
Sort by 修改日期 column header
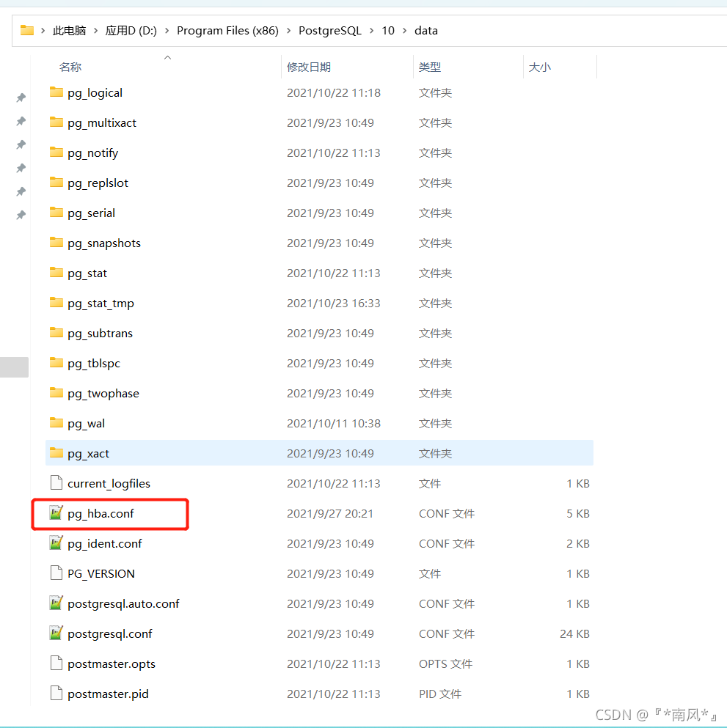[x=308, y=67]
